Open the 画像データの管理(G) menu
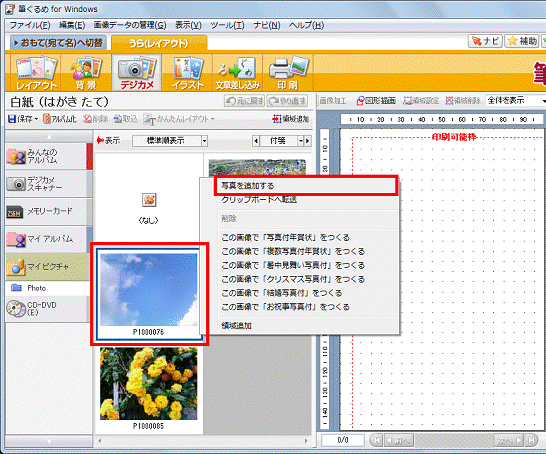Viewport: 546px width, 454px height. click(130, 25)
